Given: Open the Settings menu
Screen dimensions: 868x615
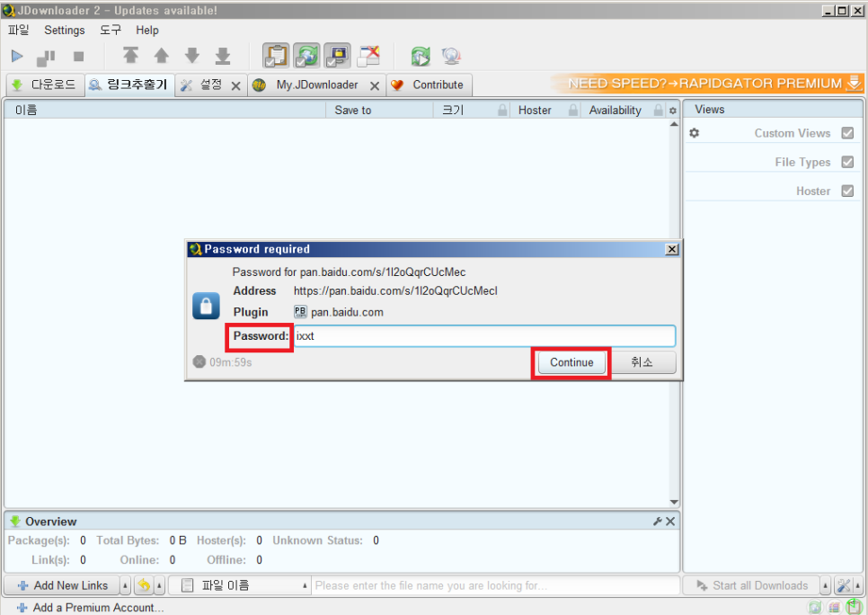Looking at the screenshot, I should (64, 30).
